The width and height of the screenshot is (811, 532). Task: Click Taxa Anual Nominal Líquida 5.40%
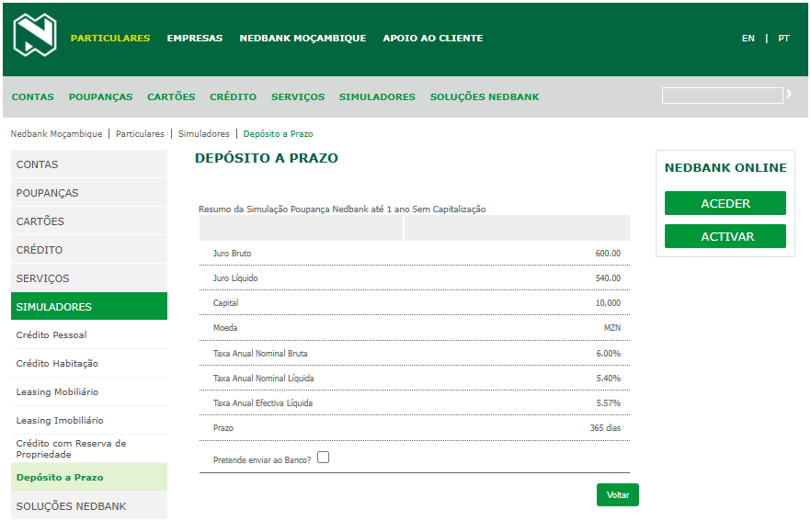click(x=609, y=379)
